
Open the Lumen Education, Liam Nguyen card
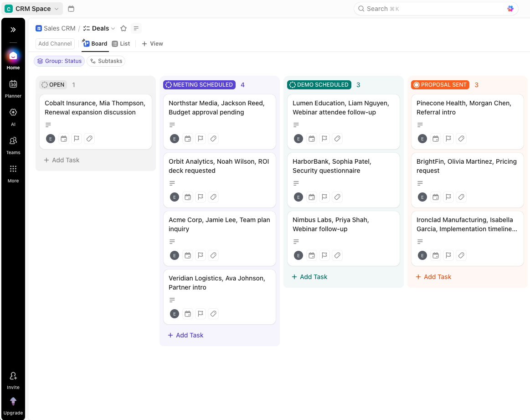(x=344, y=122)
